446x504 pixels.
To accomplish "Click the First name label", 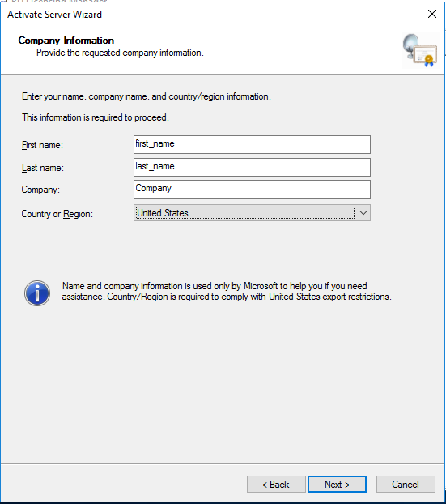I will [x=42, y=145].
